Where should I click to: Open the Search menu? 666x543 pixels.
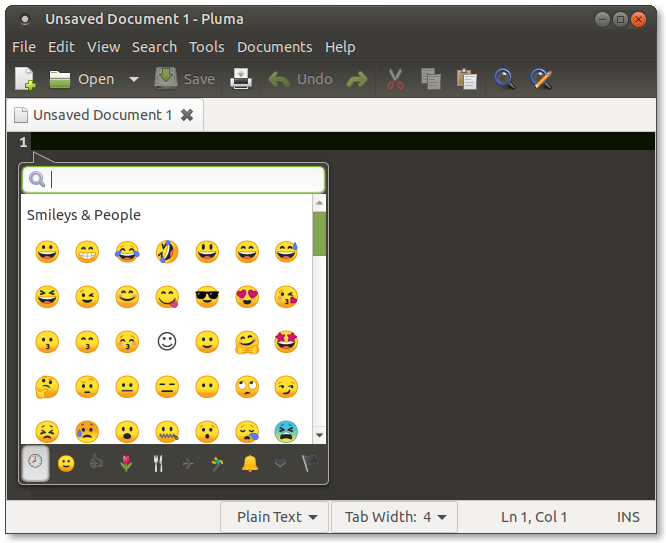tap(154, 47)
